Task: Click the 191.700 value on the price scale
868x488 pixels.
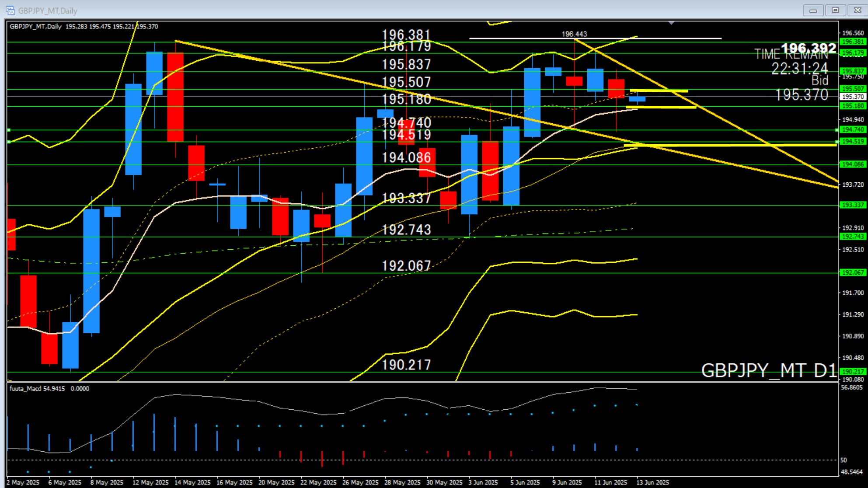Action: tap(853, 293)
